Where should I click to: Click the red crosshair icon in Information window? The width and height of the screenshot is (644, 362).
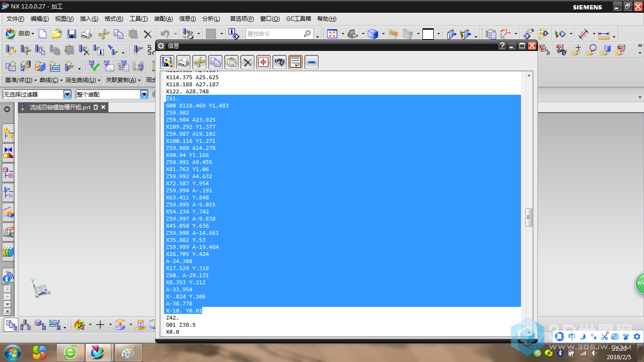(x=264, y=62)
